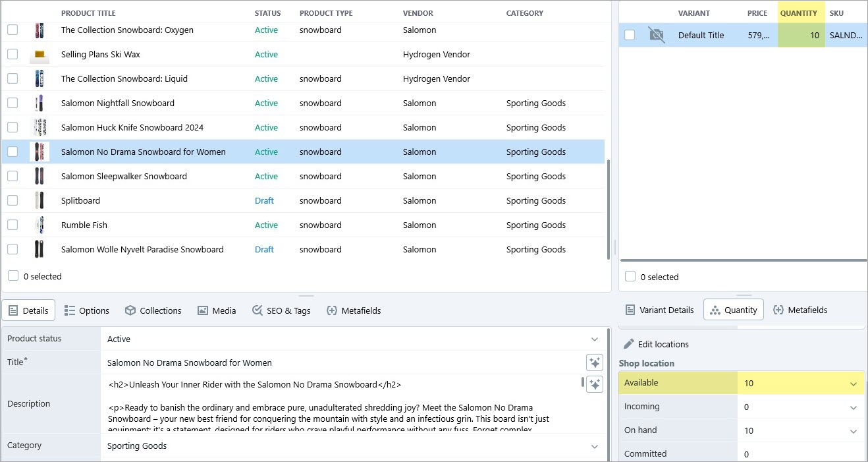
Task: Switch to the Quantity tab
Action: click(x=733, y=309)
